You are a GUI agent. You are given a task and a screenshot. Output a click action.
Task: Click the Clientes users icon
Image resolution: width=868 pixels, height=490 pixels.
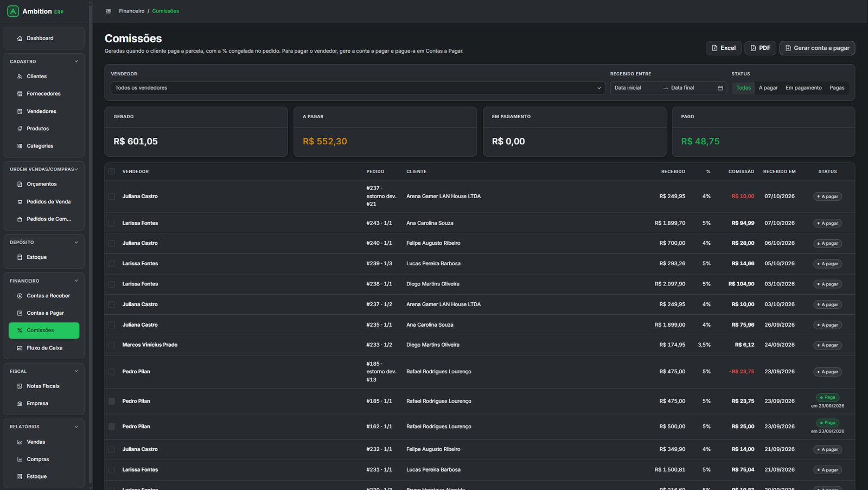pos(20,77)
